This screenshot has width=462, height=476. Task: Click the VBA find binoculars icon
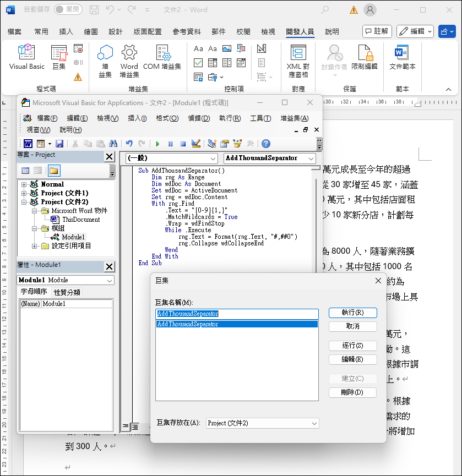[x=113, y=144]
